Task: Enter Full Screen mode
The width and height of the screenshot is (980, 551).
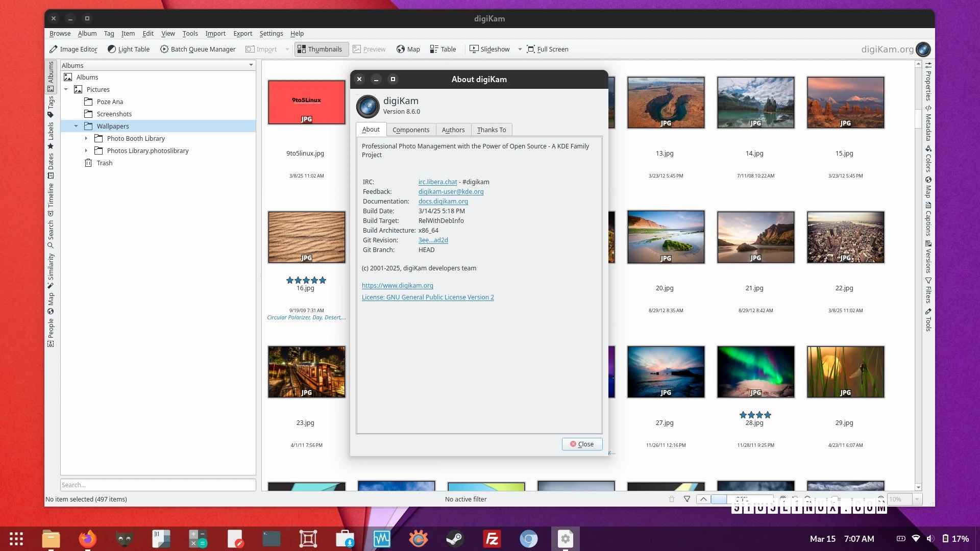Action: point(547,49)
